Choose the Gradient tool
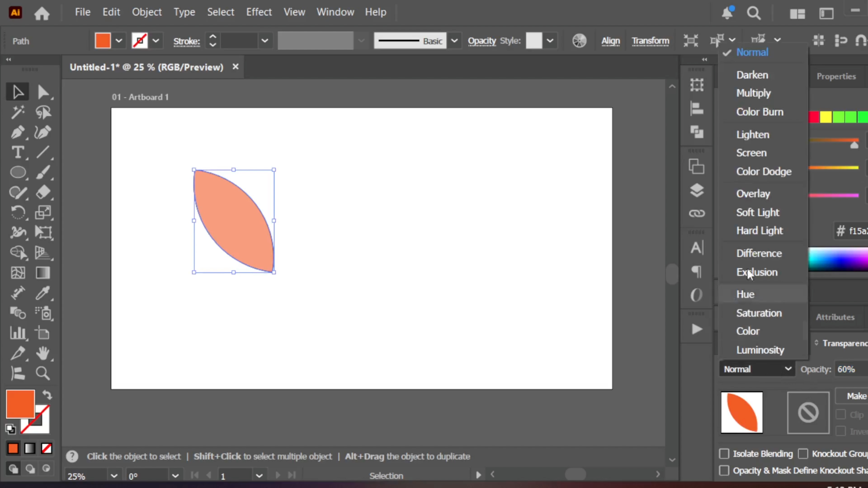Screen dimensions: 868x488 tap(43, 273)
